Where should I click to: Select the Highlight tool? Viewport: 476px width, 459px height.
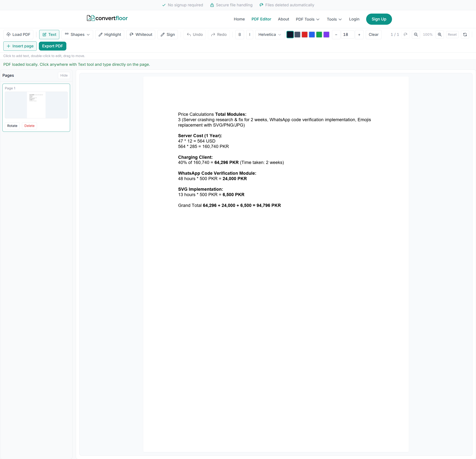coord(109,35)
